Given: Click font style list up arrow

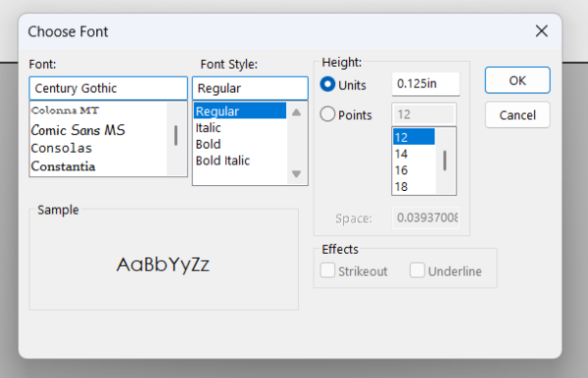Looking at the screenshot, I should [x=296, y=112].
